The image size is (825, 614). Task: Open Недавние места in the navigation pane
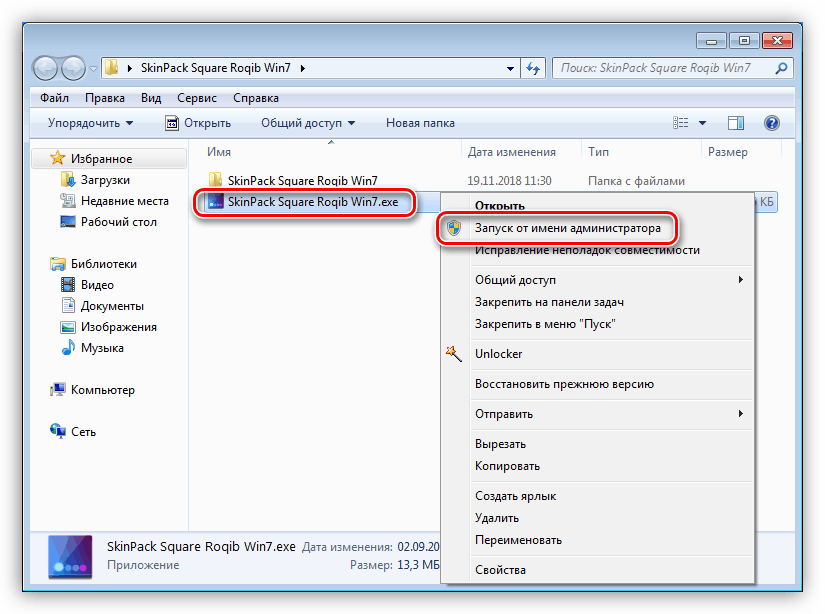coord(124,201)
